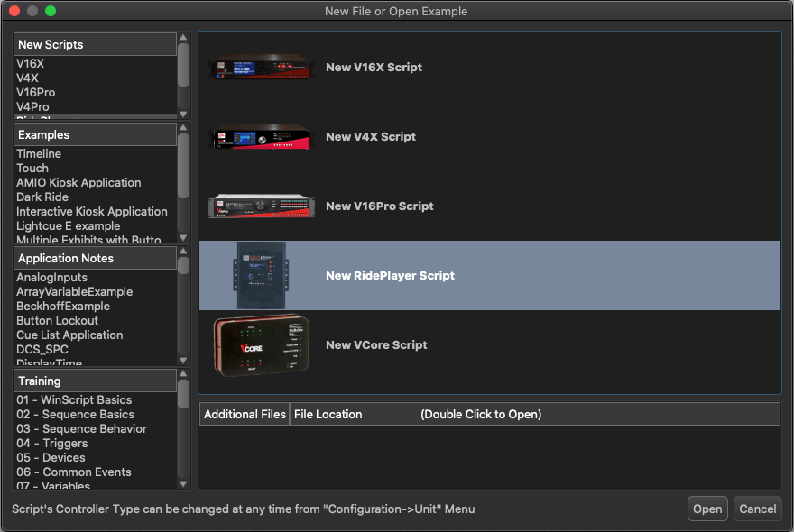Select the V4X controller image
The width and height of the screenshot is (794, 532).
tap(262, 137)
